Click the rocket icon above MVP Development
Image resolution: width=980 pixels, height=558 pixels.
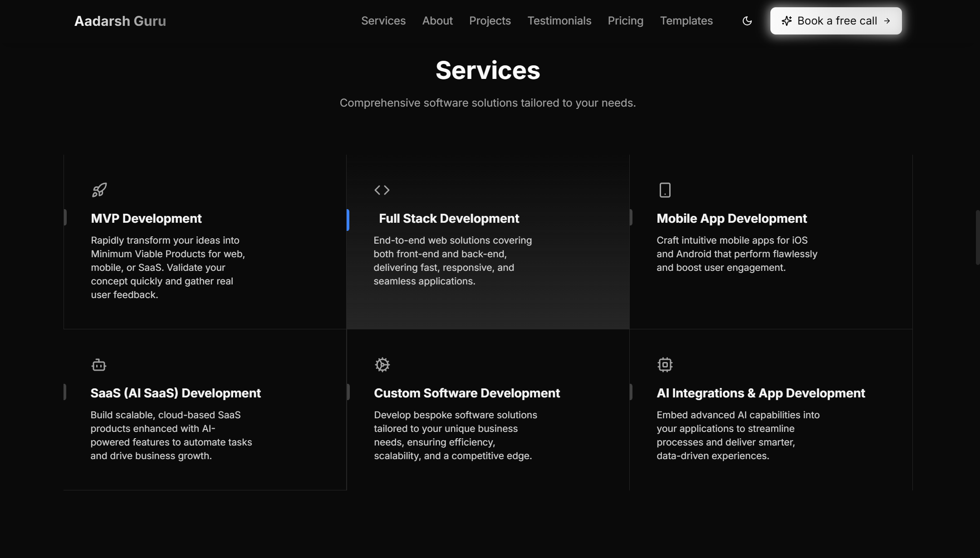click(x=99, y=190)
